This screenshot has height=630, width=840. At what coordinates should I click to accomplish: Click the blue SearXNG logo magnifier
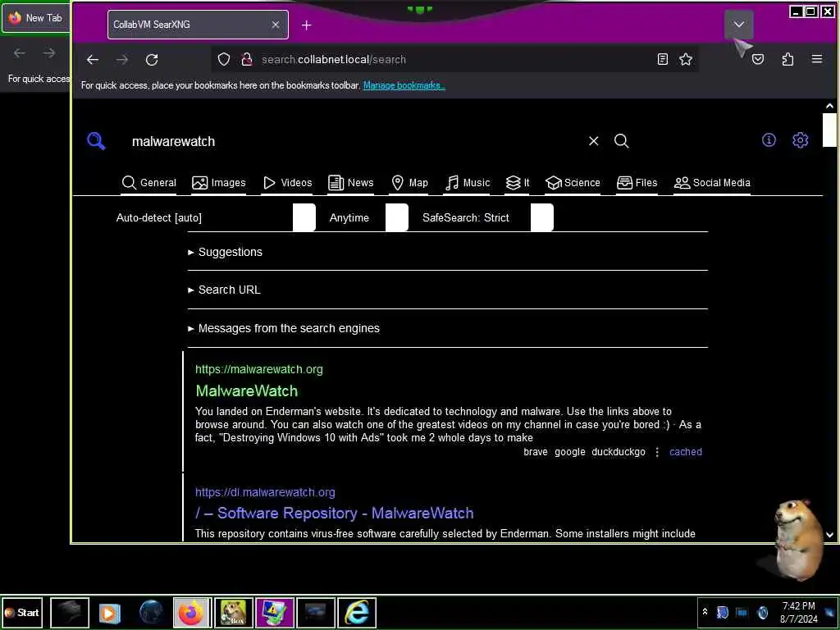pos(97,141)
